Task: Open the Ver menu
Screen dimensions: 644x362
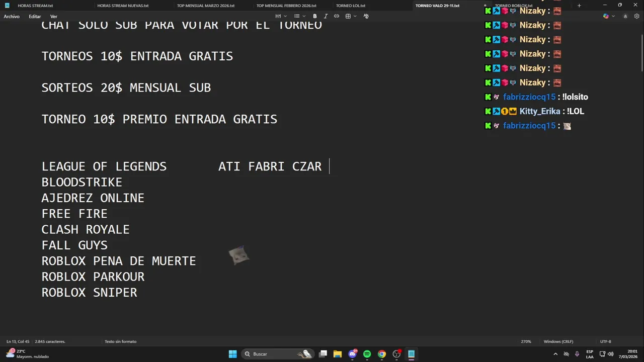Action: [54, 16]
